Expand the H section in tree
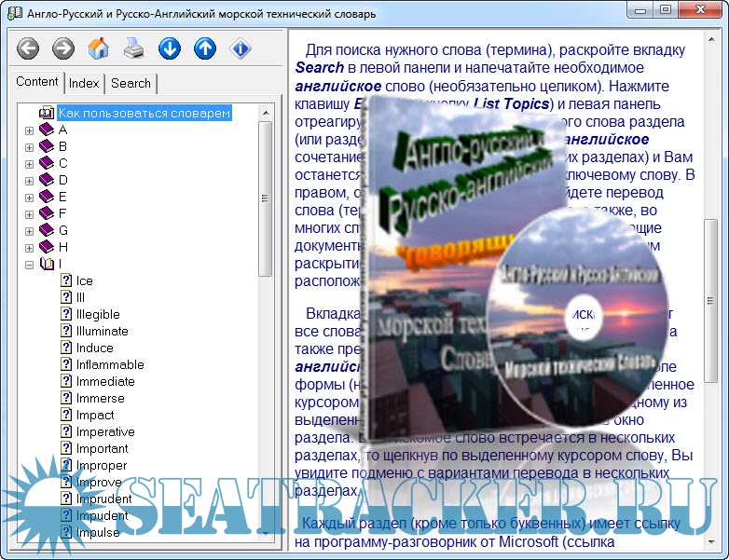729x560 pixels. pyautogui.click(x=29, y=248)
